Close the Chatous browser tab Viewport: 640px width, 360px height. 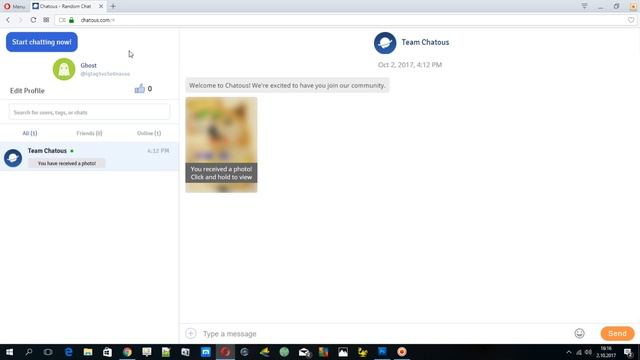click(101, 6)
